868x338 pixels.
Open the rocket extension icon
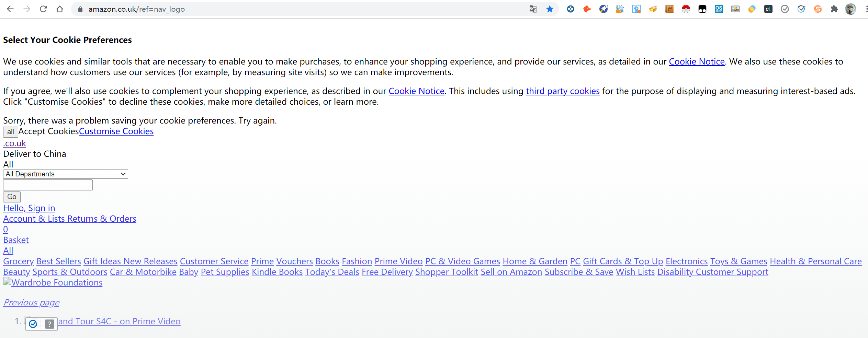pos(604,9)
